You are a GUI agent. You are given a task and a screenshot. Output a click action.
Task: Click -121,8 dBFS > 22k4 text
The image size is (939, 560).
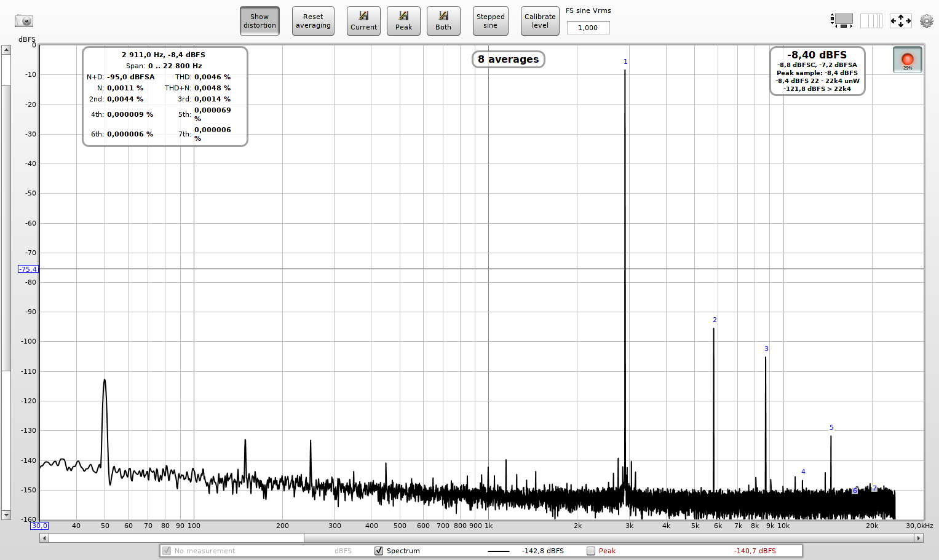(x=817, y=89)
